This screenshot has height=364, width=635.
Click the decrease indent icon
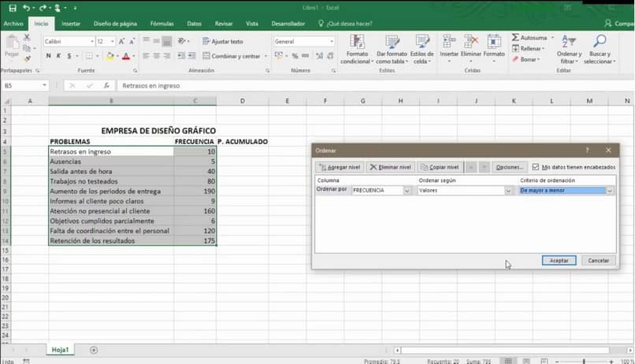[181, 56]
